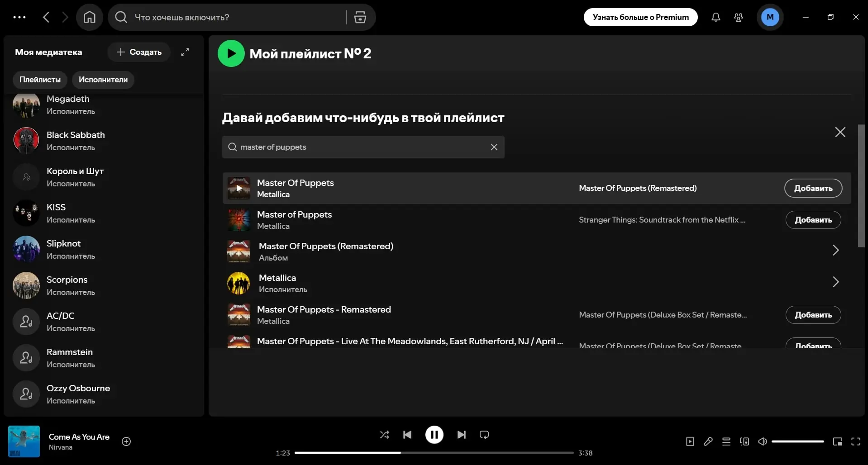Expand the Metallica artist result
The height and width of the screenshot is (465, 868).
point(836,282)
